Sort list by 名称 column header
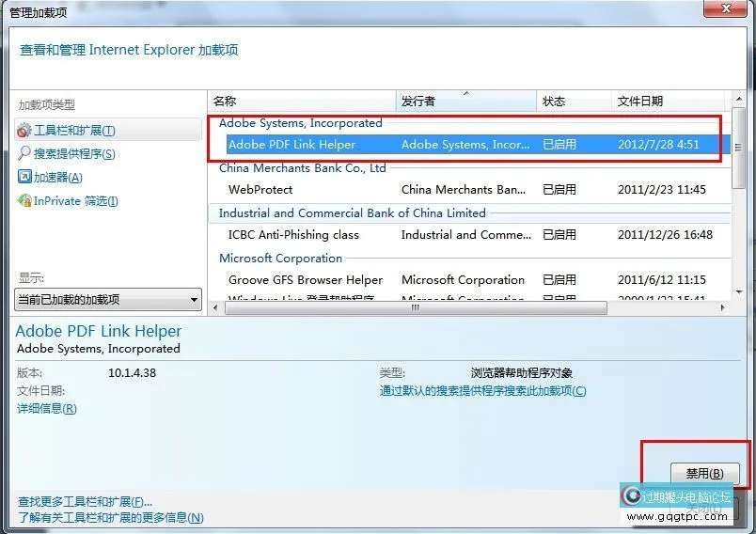This screenshot has width=756, height=534. coord(301,102)
